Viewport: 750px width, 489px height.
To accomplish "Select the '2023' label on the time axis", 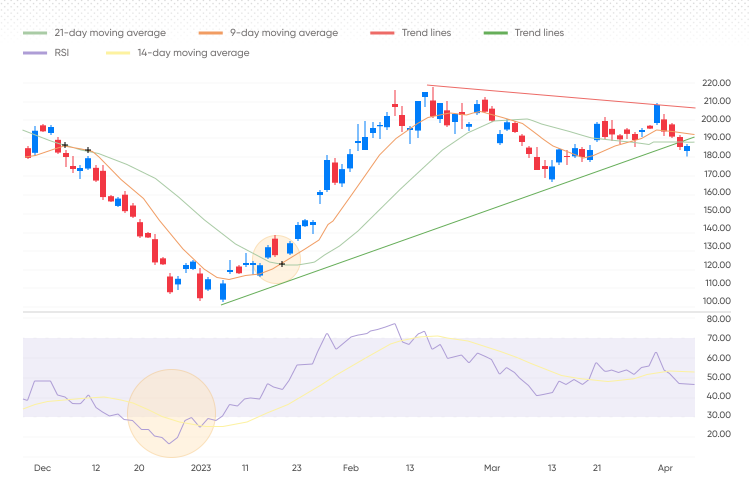I will click(201, 467).
